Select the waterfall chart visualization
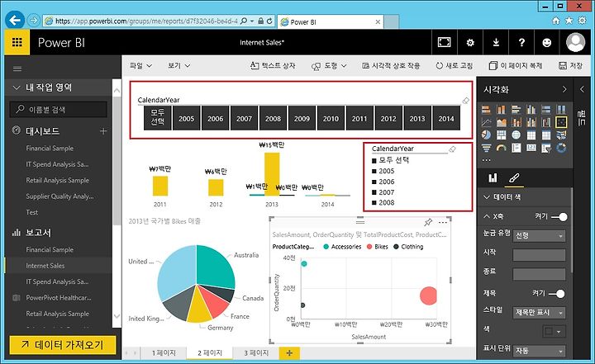Screen dimensions: 595x364 point(546,122)
